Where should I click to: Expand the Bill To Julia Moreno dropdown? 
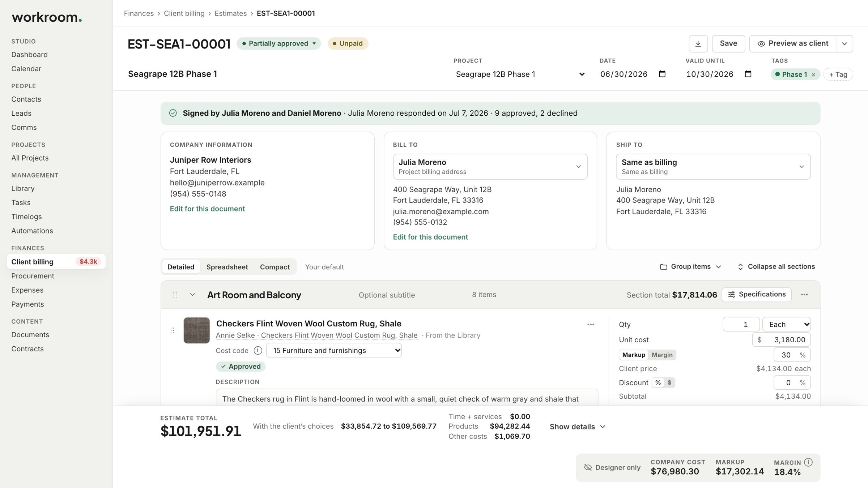(490, 167)
